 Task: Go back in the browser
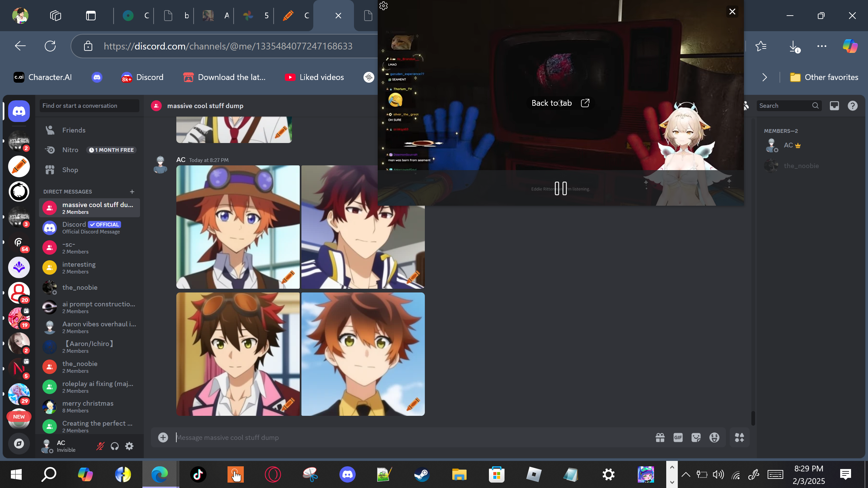(x=20, y=46)
